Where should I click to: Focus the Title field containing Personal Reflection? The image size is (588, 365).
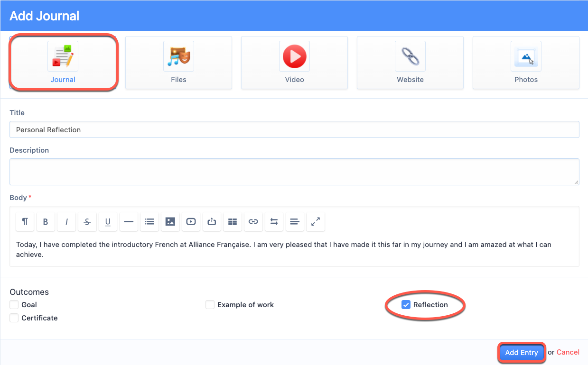click(x=294, y=129)
